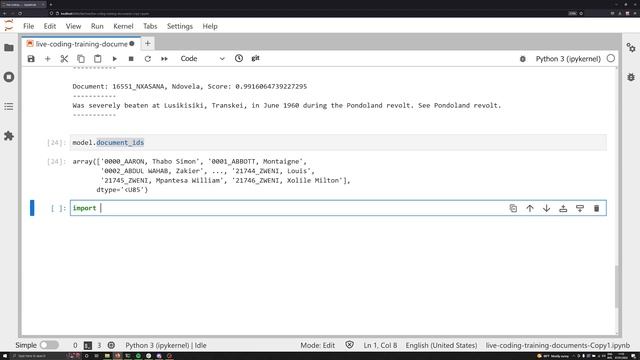640x360 pixels.
Task: Interrupt the kernel with the stop icon
Action: [x=131, y=59]
